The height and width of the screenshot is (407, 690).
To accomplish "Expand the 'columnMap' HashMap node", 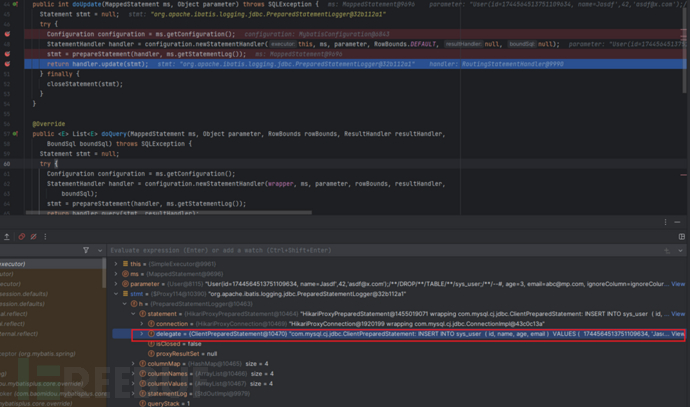I will click(x=136, y=364).
